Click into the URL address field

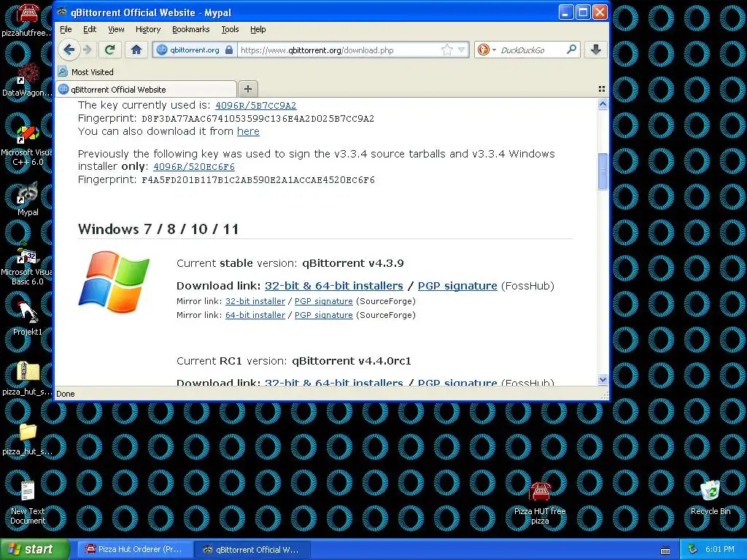click(x=341, y=50)
